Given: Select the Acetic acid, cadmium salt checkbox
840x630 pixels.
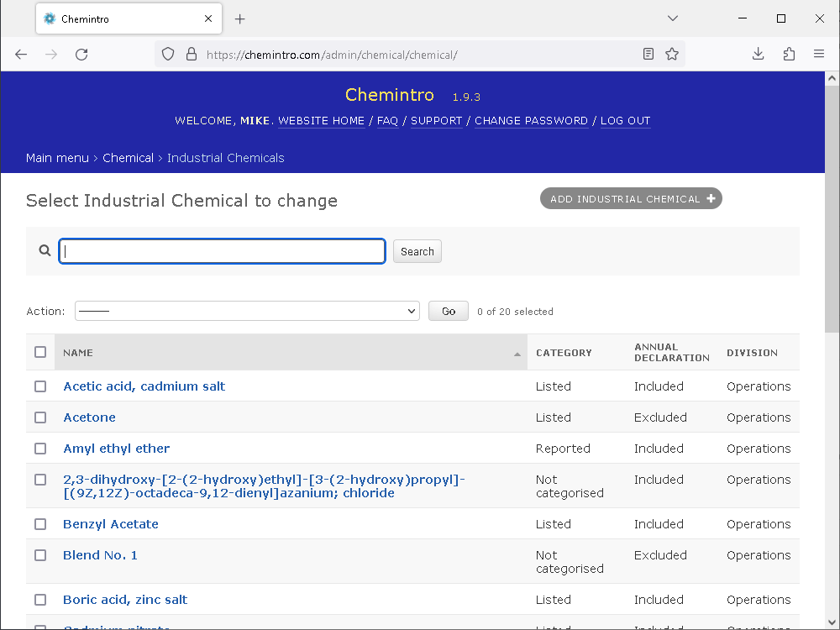Looking at the screenshot, I should pyautogui.click(x=40, y=386).
